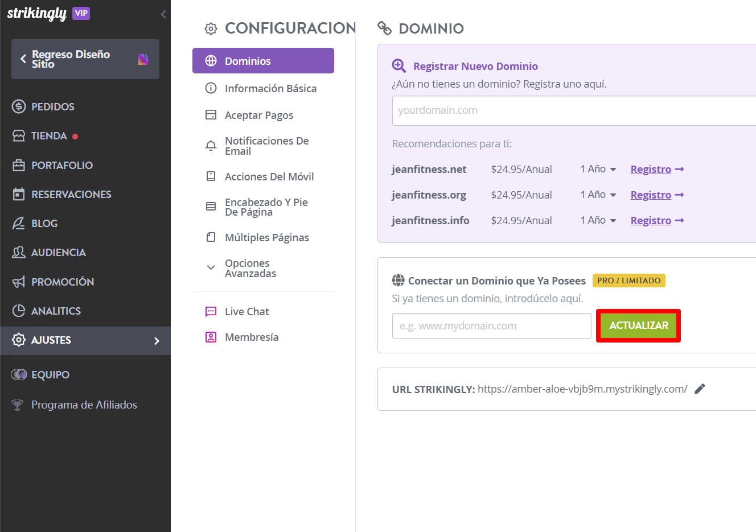The height and width of the screenshot is (532, 756).
Task: Click the Registrar Nuevo Dominio magnifier icon
Action: 399,66
